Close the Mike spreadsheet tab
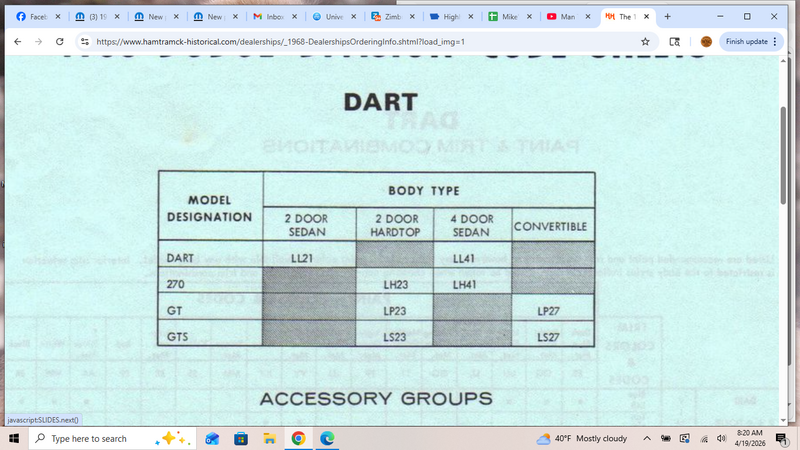The width and height of the screenshot is (800, 450). tap(530, 17)
